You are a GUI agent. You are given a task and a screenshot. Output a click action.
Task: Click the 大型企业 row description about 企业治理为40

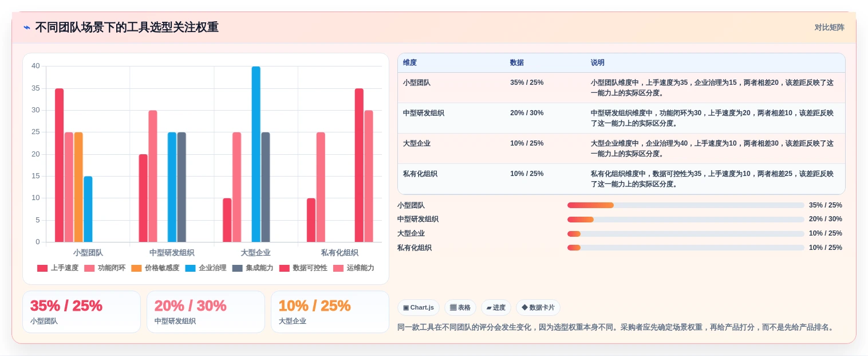coord(712,148)
